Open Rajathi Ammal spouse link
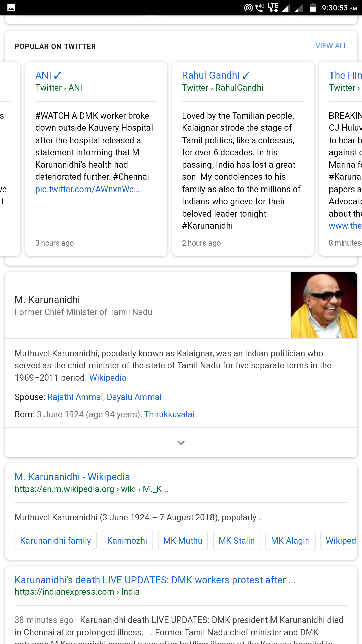The image size is (362, 644). (75, 397)
